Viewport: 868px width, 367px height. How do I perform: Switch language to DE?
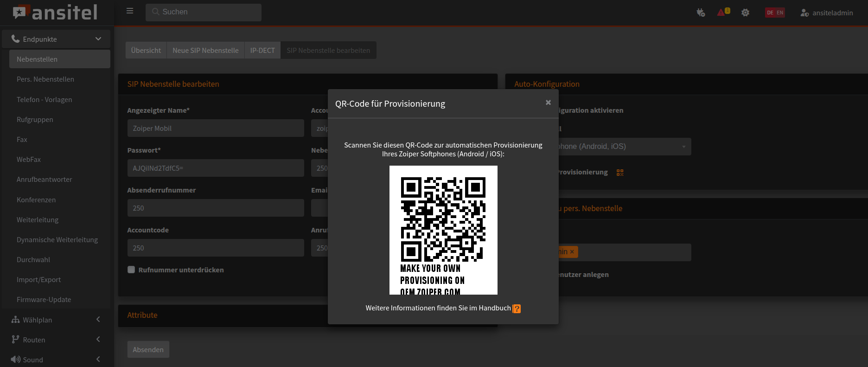(x=770, y=13)
